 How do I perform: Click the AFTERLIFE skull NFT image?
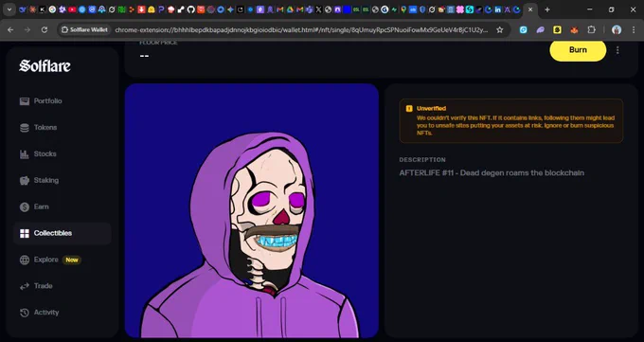(x=251, y=210)
